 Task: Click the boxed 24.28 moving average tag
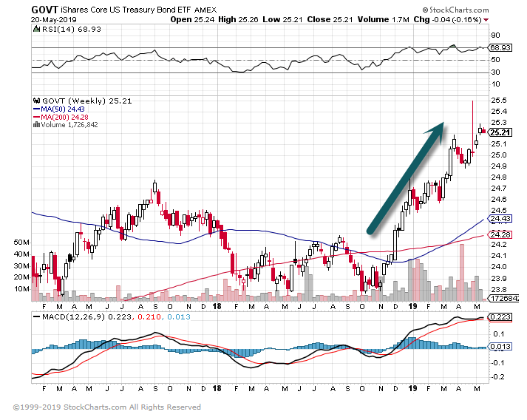(x=500, y=234)
